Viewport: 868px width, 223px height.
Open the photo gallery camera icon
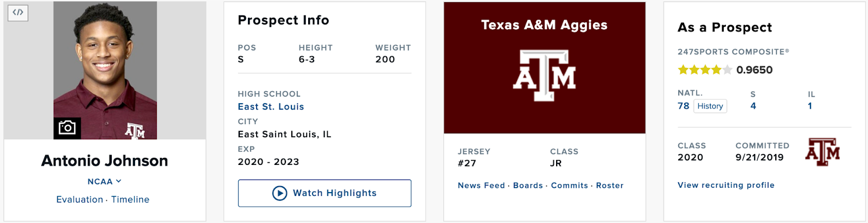point(67,128)
